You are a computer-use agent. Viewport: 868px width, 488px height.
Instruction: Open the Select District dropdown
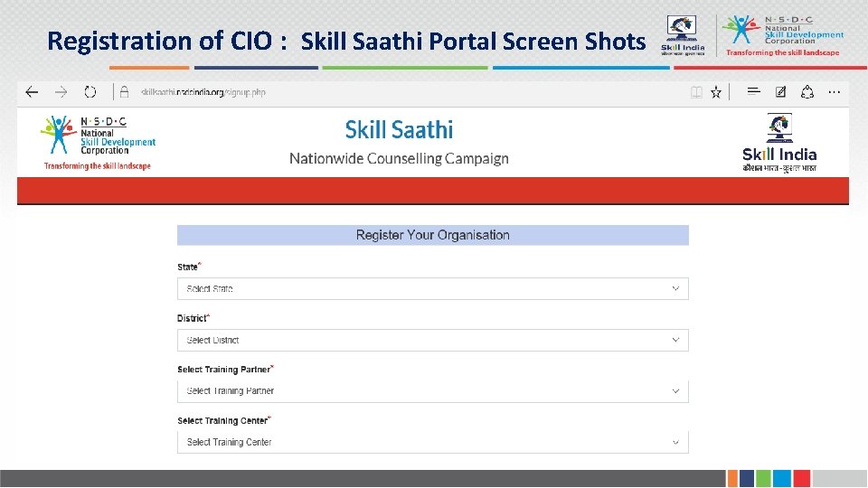(433, 341)
